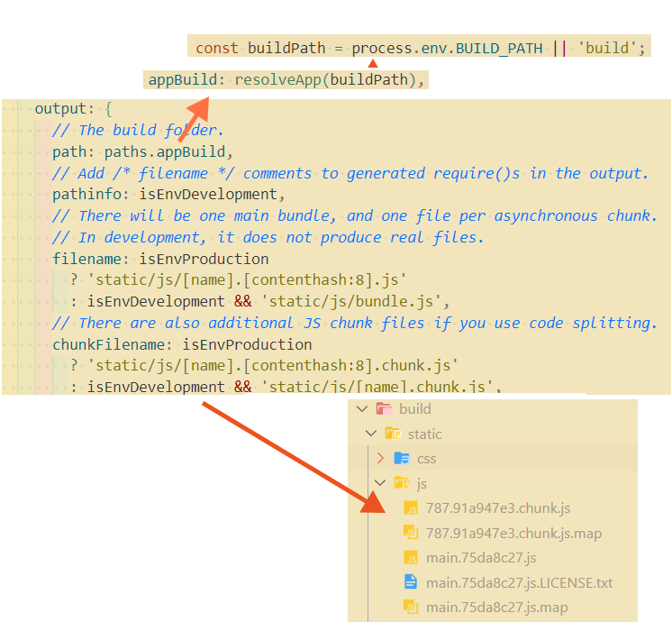Click the LICENSE.txt document icon
The width and height of the screenshot is (672, 631).
[411, 582]
